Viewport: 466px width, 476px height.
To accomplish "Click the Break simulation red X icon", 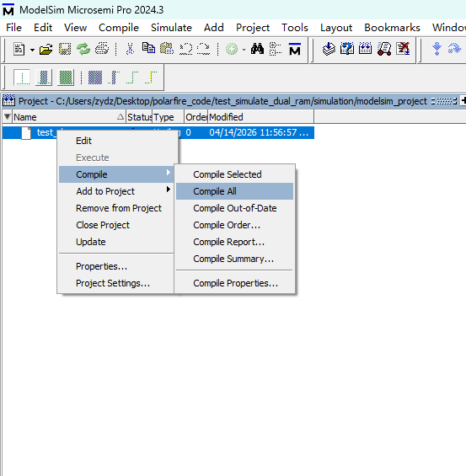I will [403, 49].
